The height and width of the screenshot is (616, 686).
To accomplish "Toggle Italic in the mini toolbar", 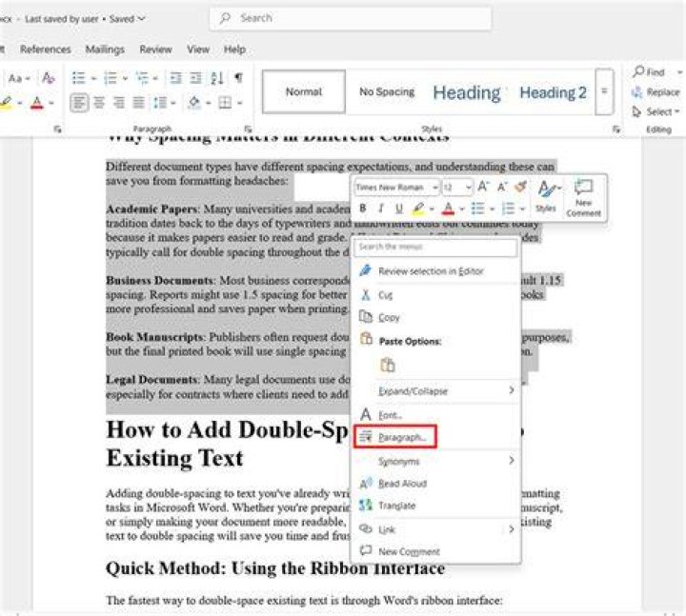I will tap(381, 209).
